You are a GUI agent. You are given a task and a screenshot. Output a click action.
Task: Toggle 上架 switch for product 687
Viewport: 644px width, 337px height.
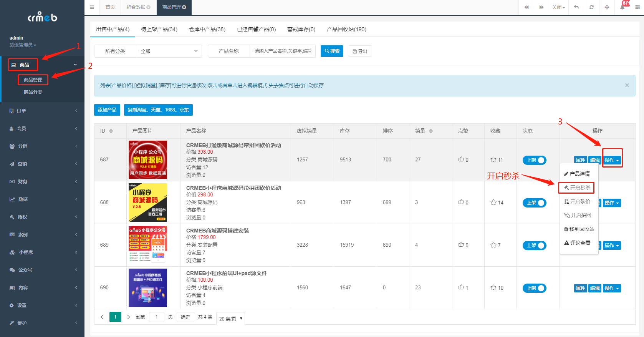click(x=534, y=160)
